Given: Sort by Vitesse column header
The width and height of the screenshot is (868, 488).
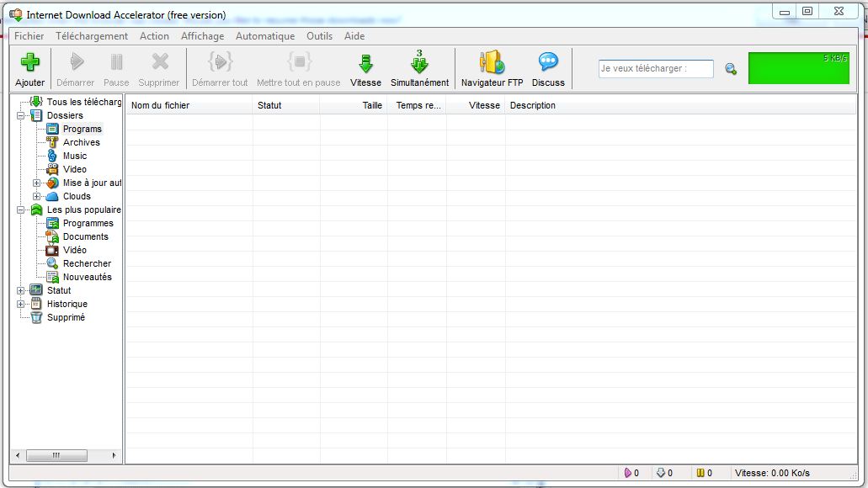Looking at the screenshot, I should (476, 105).
